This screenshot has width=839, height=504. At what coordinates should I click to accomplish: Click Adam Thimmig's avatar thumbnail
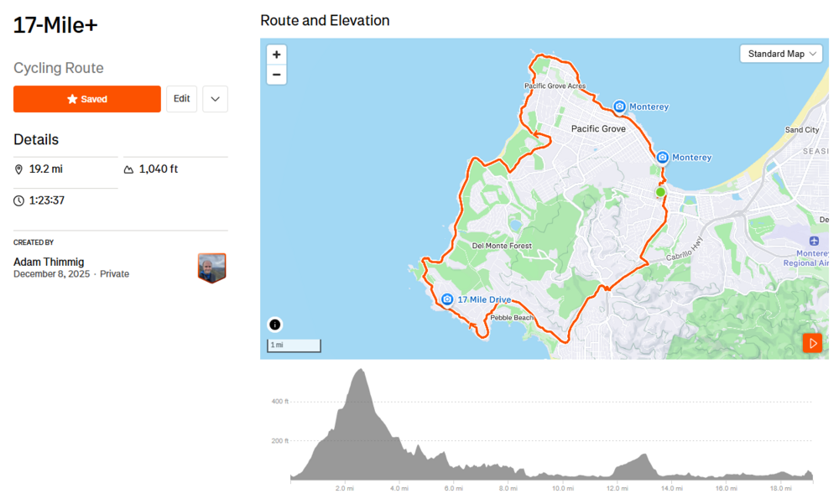tap(211, 268)
